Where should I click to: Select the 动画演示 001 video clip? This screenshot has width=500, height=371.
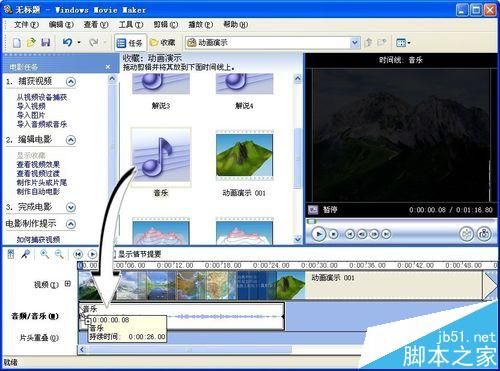coord(244,156)
